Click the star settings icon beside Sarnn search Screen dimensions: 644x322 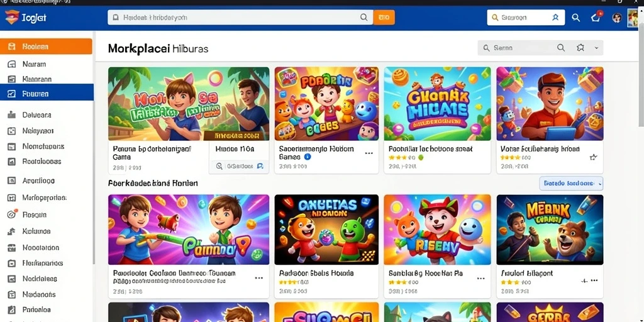pyautogui.click(x=580, y=48)
